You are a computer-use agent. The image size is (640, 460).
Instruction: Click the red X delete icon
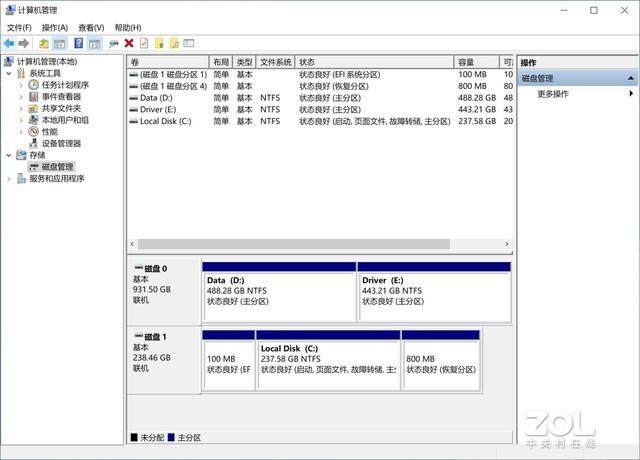[x=129, y=43]
